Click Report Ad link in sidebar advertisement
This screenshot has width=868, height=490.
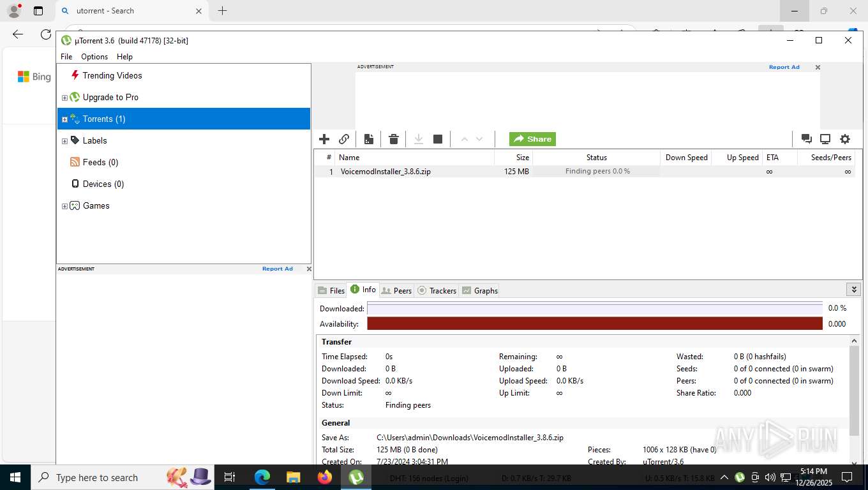tap(278, 269)
